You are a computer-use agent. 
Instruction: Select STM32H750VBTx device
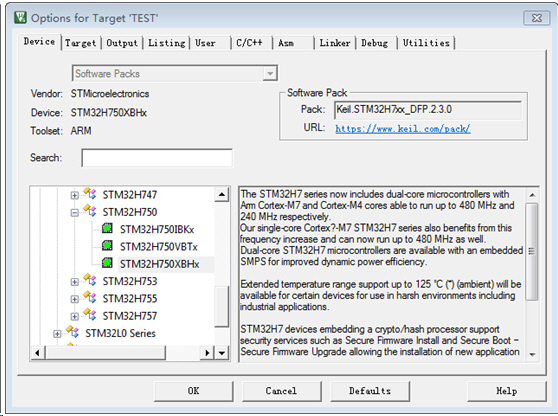[158, 247]
